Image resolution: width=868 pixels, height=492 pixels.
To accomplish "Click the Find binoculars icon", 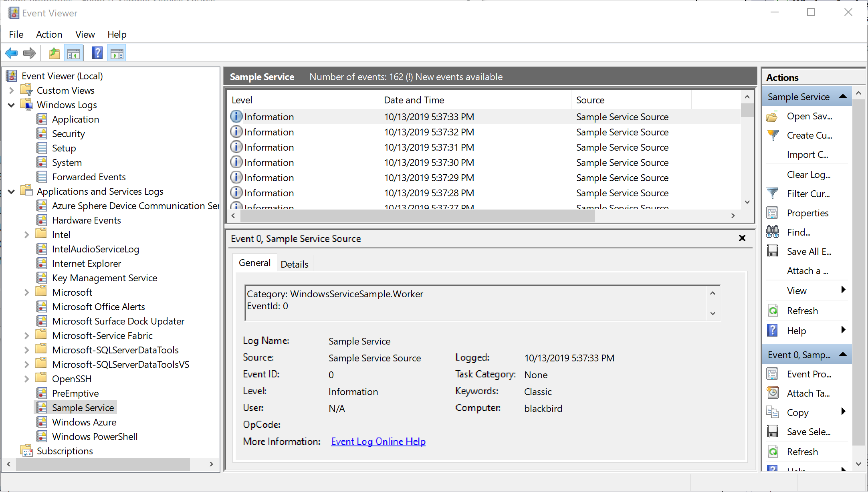I will pos(772,232).
